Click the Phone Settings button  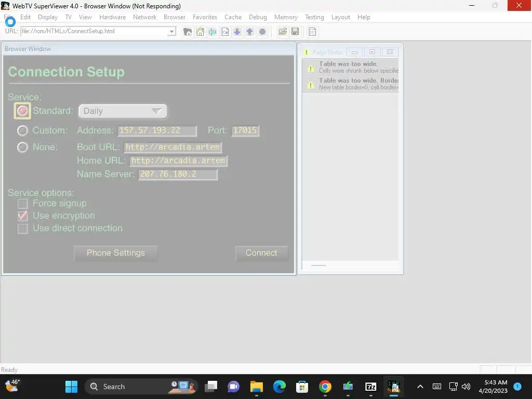coord(116,253)
